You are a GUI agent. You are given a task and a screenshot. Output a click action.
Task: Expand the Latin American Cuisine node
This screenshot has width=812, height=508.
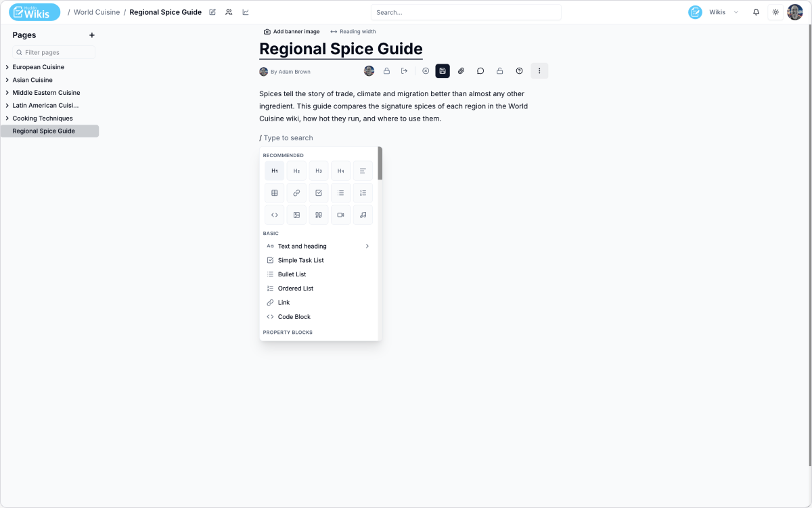[7, 106]
